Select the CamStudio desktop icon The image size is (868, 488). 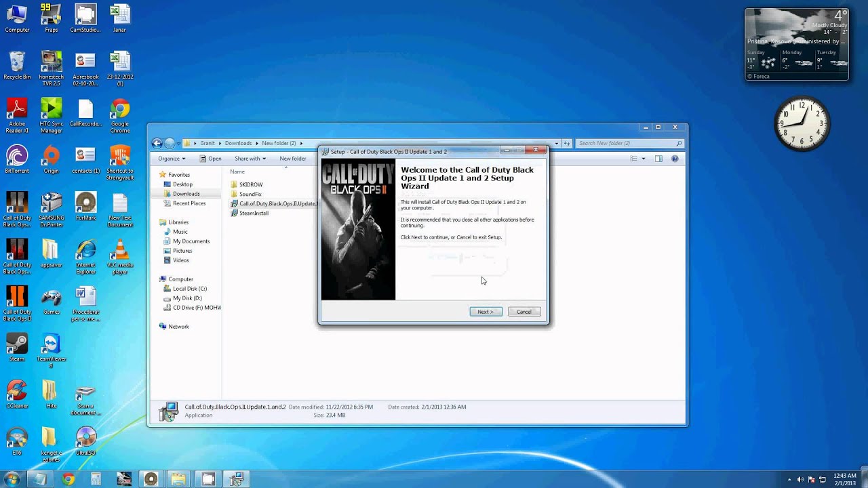click(85, 18)
